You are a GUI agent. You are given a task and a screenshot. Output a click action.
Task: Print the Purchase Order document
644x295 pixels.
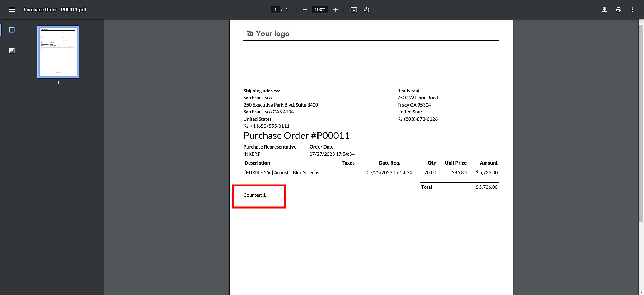[618, 10]
